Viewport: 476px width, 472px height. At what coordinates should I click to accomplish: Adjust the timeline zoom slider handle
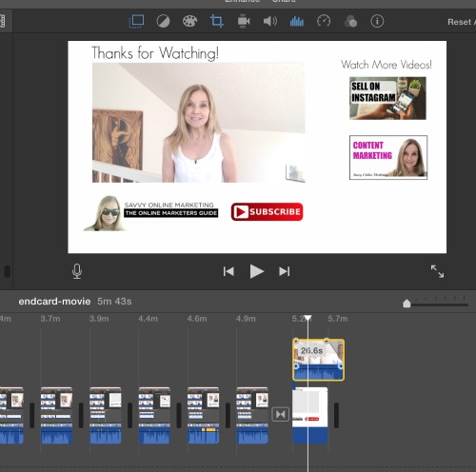[x=407, y=304]
